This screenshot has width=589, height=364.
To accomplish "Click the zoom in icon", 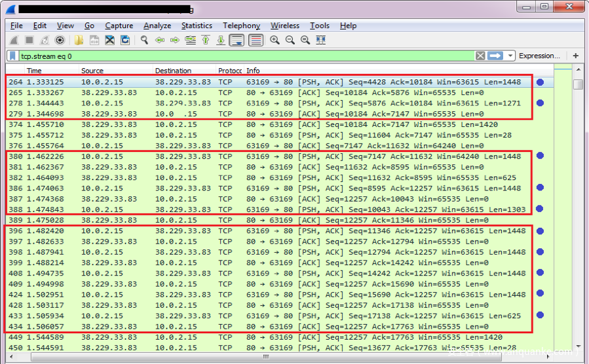I will coord(275,41).
